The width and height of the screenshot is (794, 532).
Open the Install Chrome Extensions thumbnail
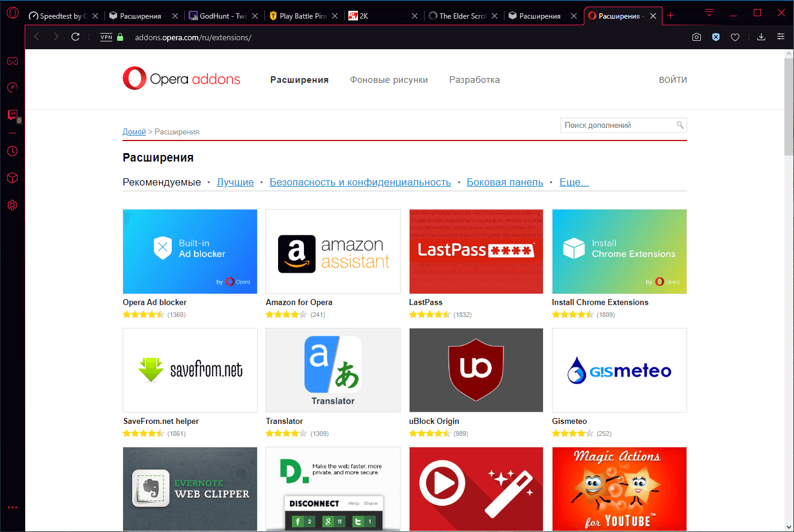coord(619,252)
